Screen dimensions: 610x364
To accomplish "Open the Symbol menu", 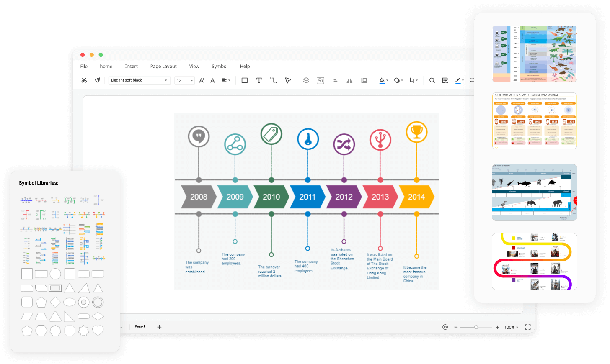I will (x=220, y=66).
